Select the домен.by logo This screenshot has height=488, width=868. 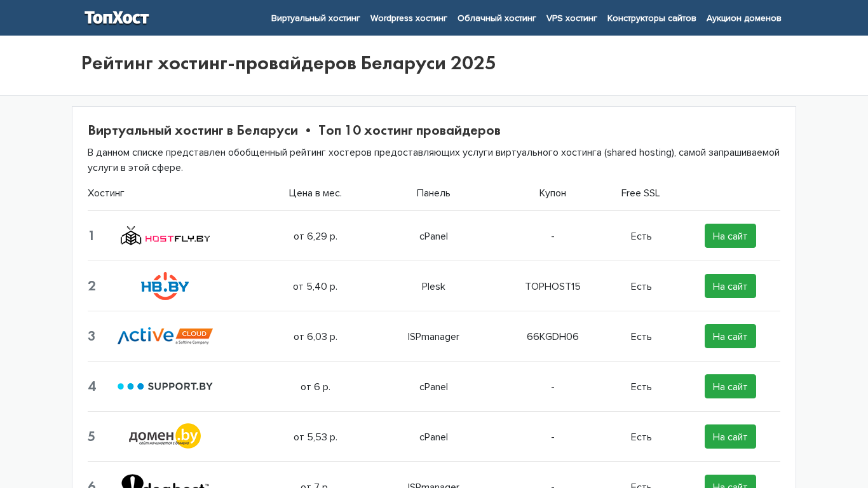165,437
